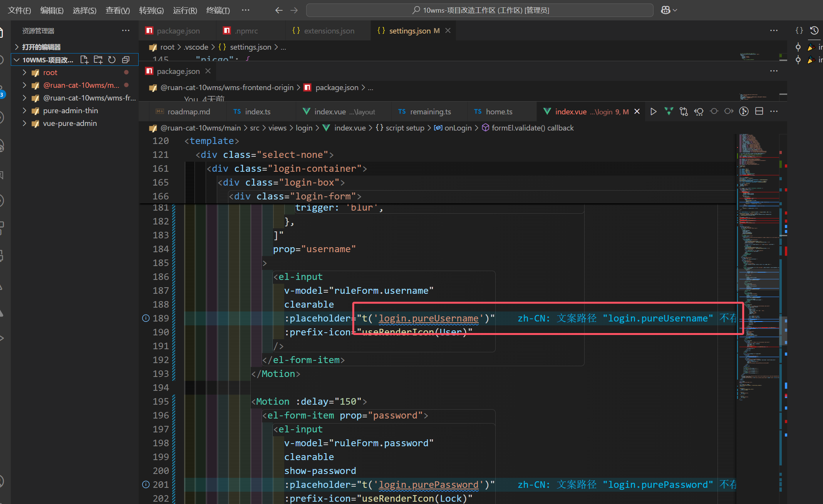Open the Copilot dropdown chevron
This screenshot has height=504, width=823.
675,10
